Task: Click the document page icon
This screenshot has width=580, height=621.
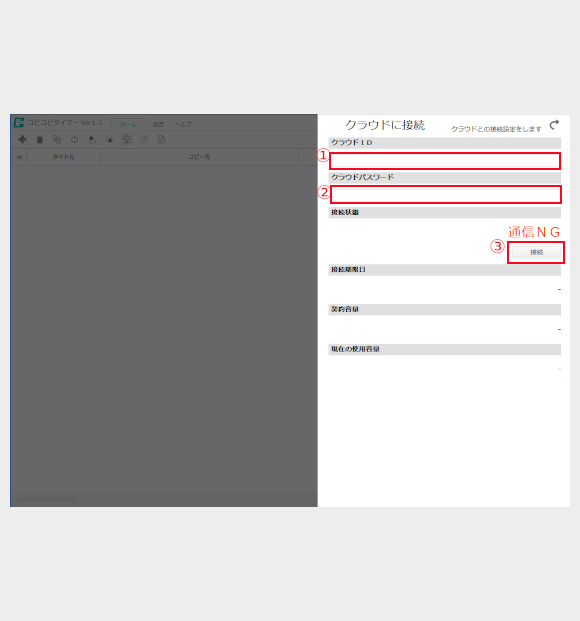Action: coord(161,139)
